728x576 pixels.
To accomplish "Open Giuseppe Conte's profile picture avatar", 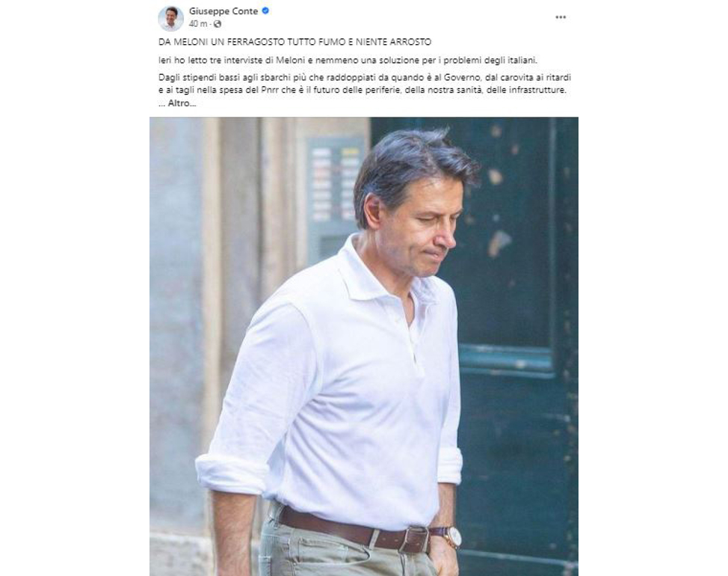I will [x=171, y=18].
